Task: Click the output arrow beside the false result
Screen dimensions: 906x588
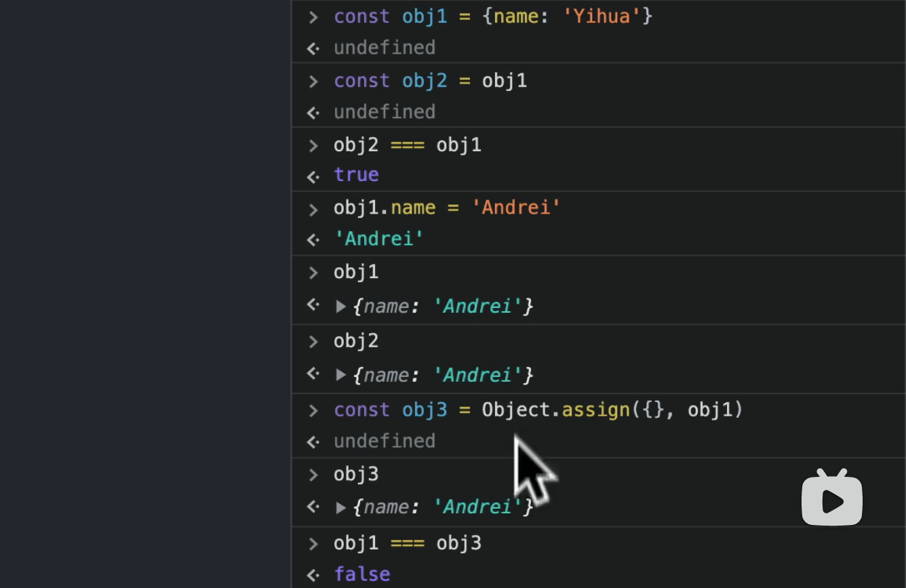Action: tap(313, 575)
